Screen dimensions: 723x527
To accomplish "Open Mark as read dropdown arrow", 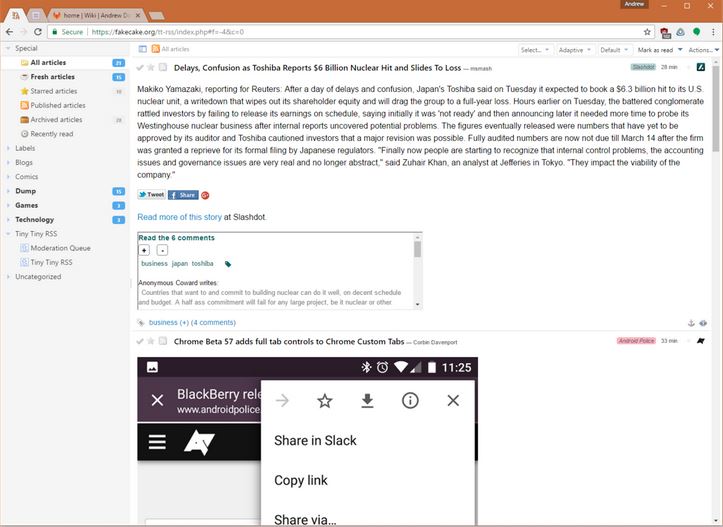I will click(x=680, y=49).
